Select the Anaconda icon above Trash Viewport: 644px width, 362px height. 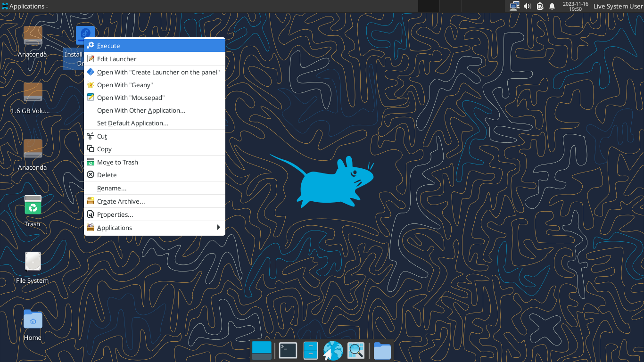click(x=33, y=155)
